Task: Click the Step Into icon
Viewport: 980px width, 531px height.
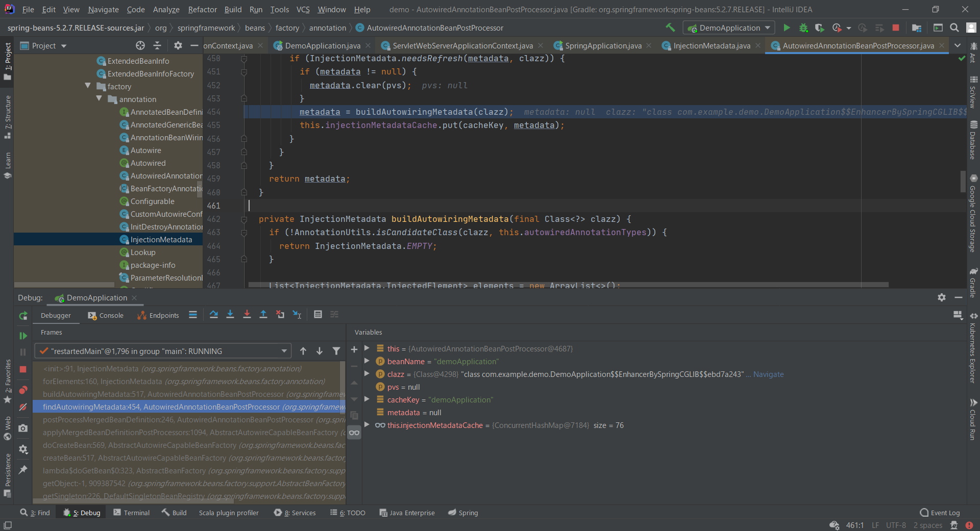Action: point(230,315)
